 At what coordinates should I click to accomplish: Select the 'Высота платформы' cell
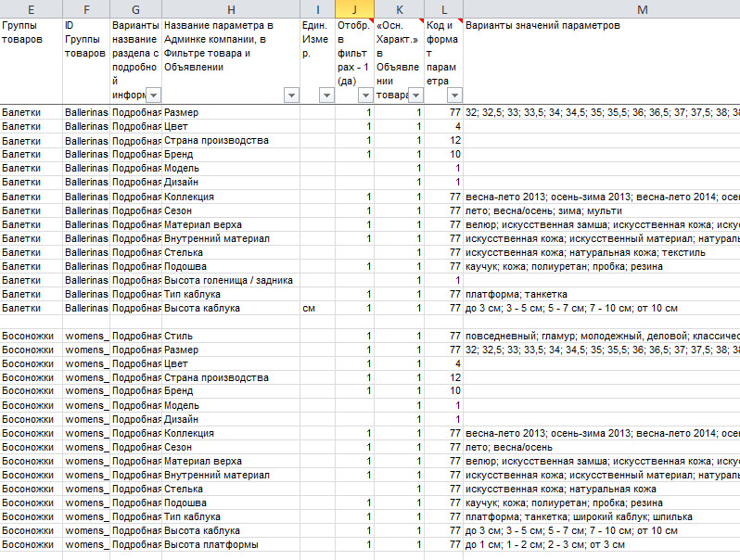(231, 544)
